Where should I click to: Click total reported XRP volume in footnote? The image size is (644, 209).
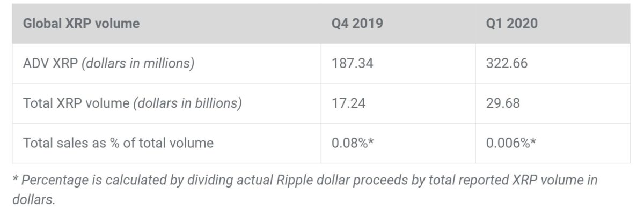coord(483,181)
